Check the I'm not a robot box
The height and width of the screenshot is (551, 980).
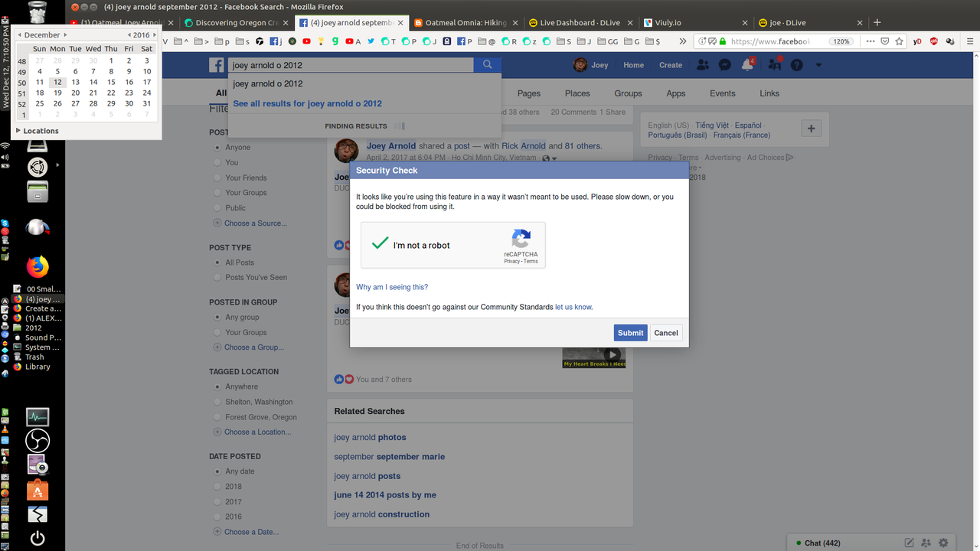point(380,244)
